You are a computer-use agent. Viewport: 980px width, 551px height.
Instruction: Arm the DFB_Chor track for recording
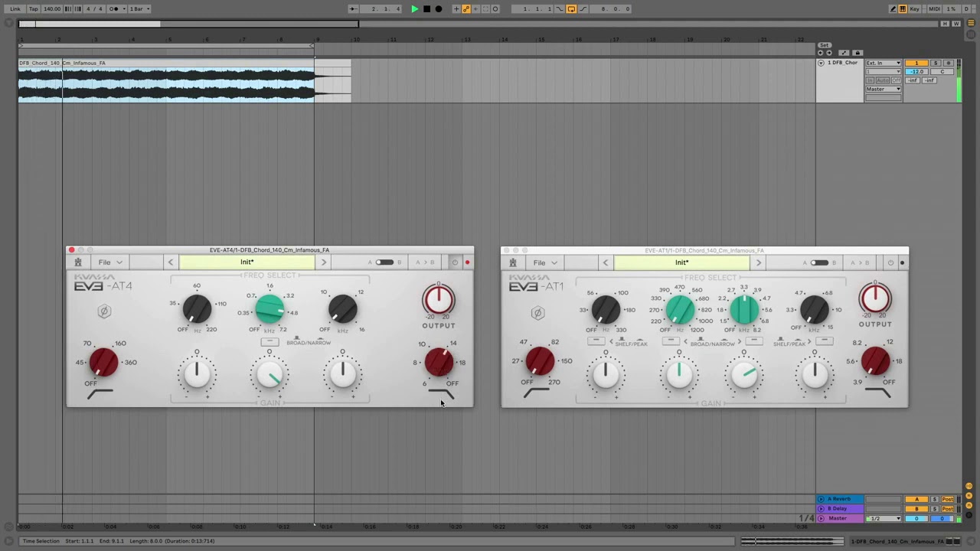click(x=947, y=63)
